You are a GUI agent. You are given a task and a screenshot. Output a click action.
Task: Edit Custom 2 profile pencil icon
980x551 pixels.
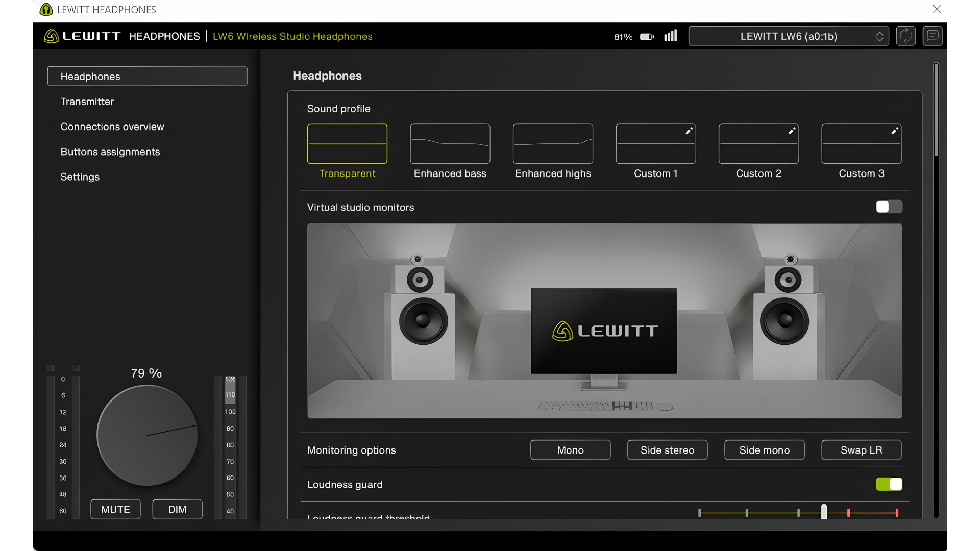point(792,131)
